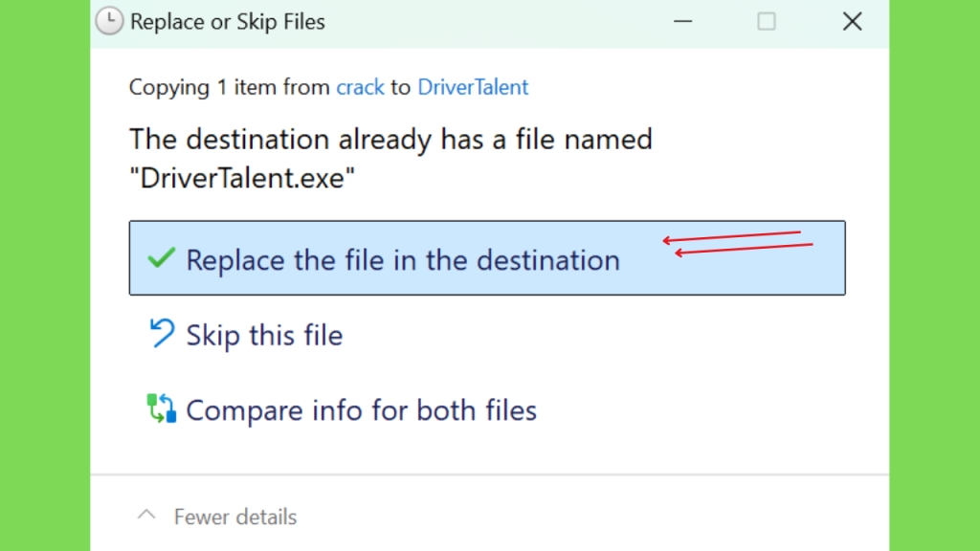980x551 pixels.
Task: Click the green checkmark replace icon
Action: coord(161,257)
